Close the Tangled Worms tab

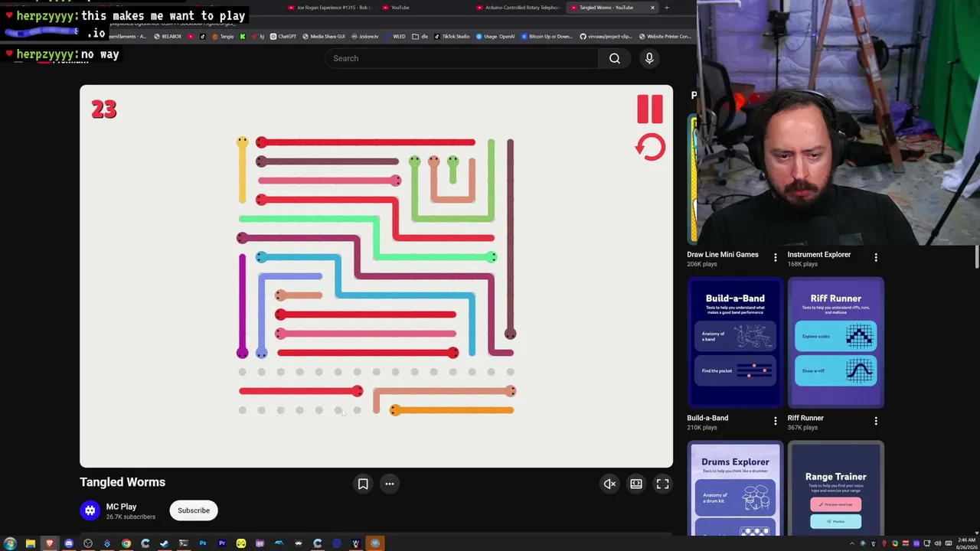652,8
